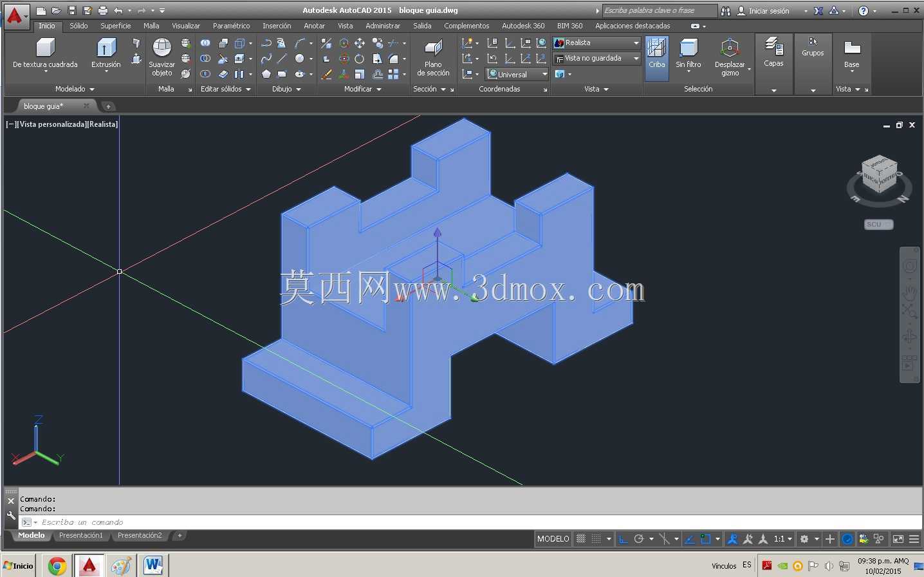Toggle polar tracking in status bar
This screenshot has width=924, height=577.
click(x=639, y=539)
